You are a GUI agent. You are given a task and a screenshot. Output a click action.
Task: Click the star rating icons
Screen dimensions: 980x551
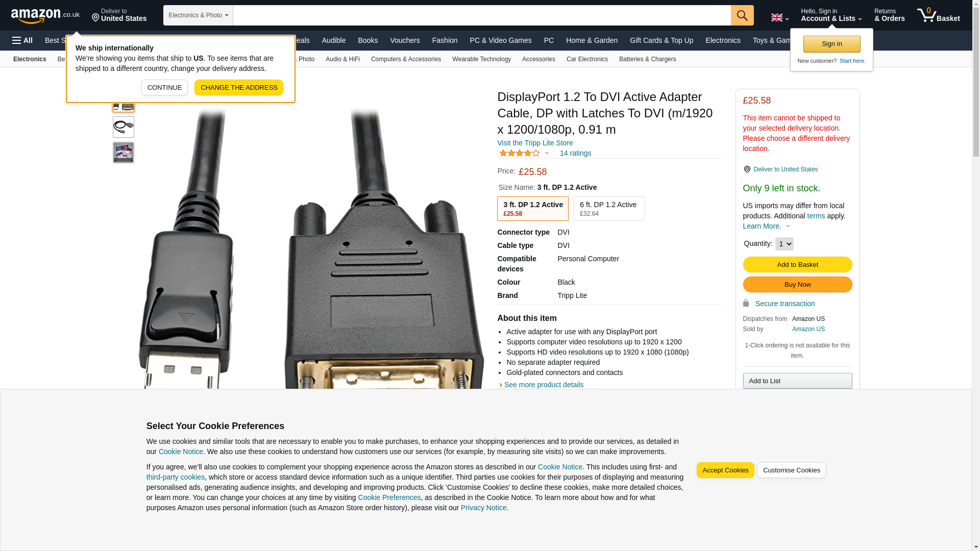(x=520, y=153)
